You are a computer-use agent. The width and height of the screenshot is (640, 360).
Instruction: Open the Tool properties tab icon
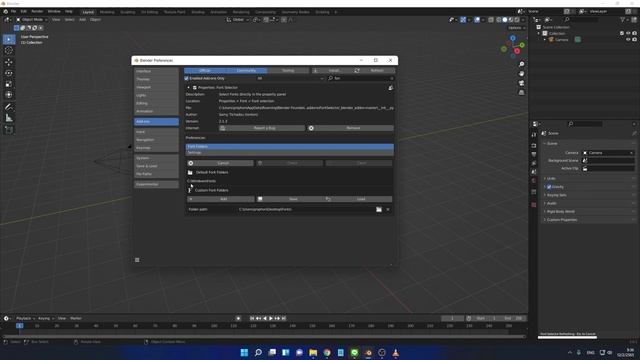coord(534,135)
